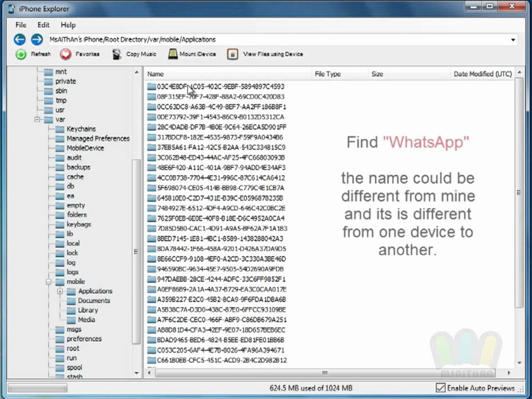532x399 pixels.
Task: Select folder 08F315EF-70F7-428F-88A2-69CD0C420D83
Action: (x=221, y=97)
